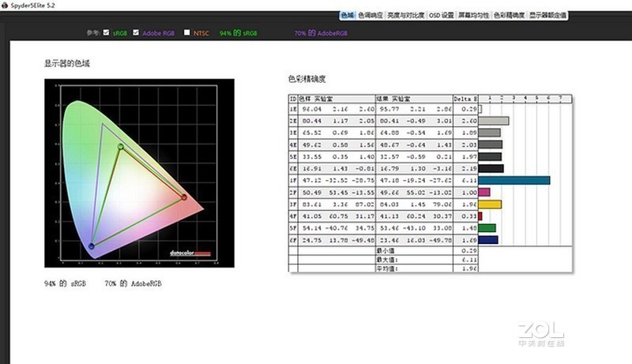Click the red Delta E bar for 4F
The height and width of the screenshot is (364, 632).
click(480, 216)
